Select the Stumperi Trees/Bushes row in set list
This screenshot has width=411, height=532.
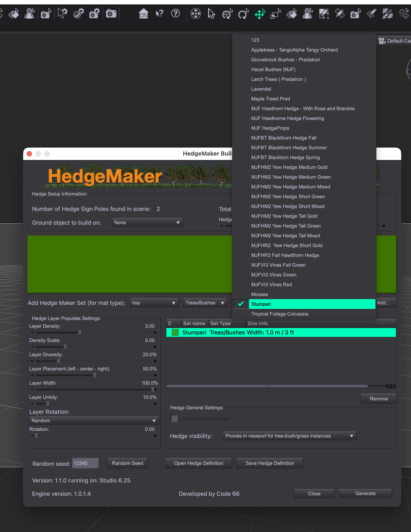(281, 332)
